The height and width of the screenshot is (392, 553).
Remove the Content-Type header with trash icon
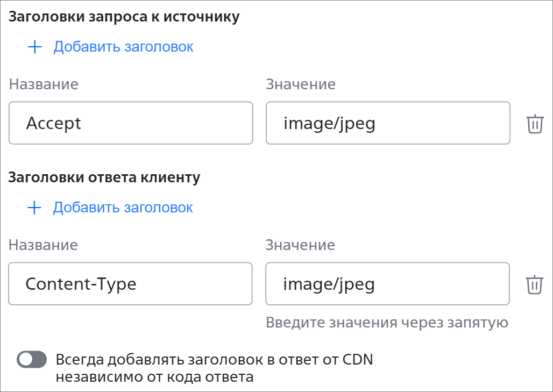click(535, 284)
